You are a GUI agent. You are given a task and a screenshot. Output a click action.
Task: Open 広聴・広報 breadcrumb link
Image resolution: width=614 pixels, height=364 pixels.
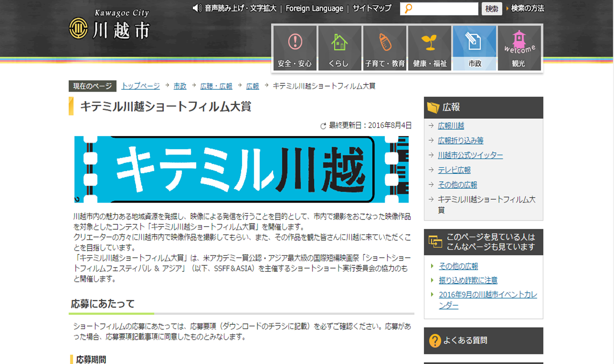pyautogui.click(x=216, y=86)
